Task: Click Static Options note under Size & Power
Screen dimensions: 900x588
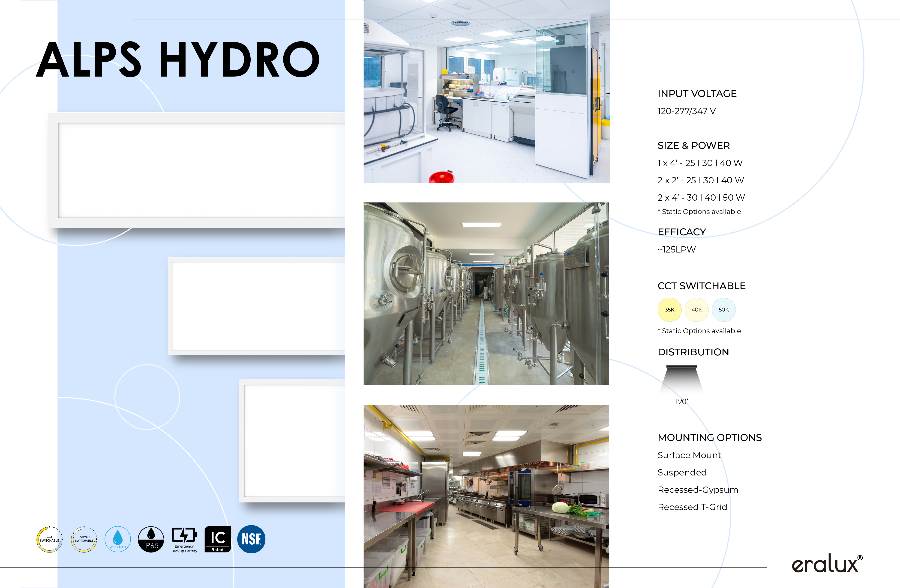Action: (x=699, y=212)
